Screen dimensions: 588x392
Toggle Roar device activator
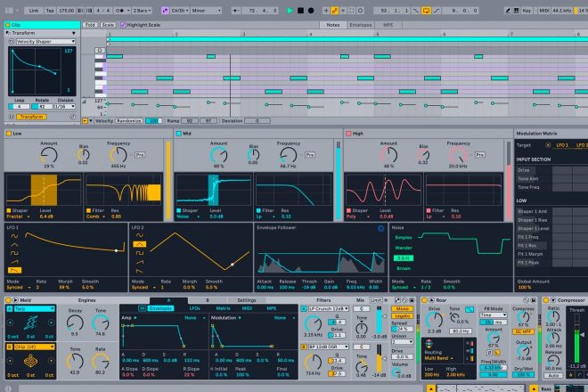click(424, 300)
